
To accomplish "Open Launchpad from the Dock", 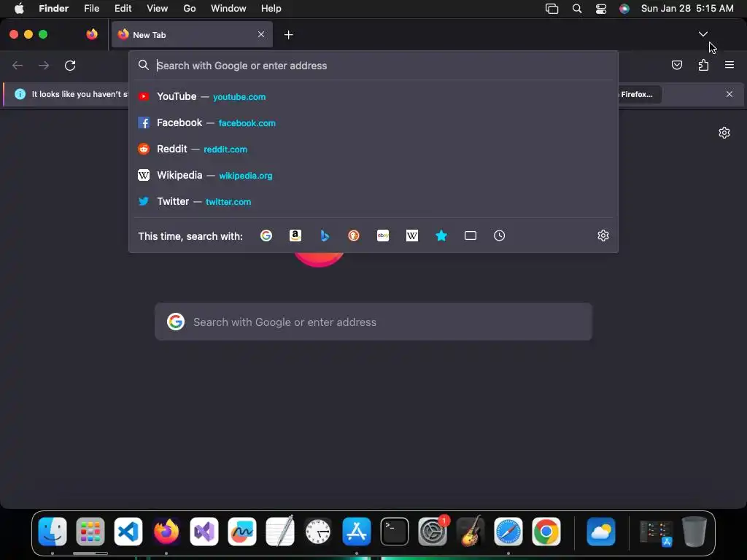I will [x=90, y=532].
